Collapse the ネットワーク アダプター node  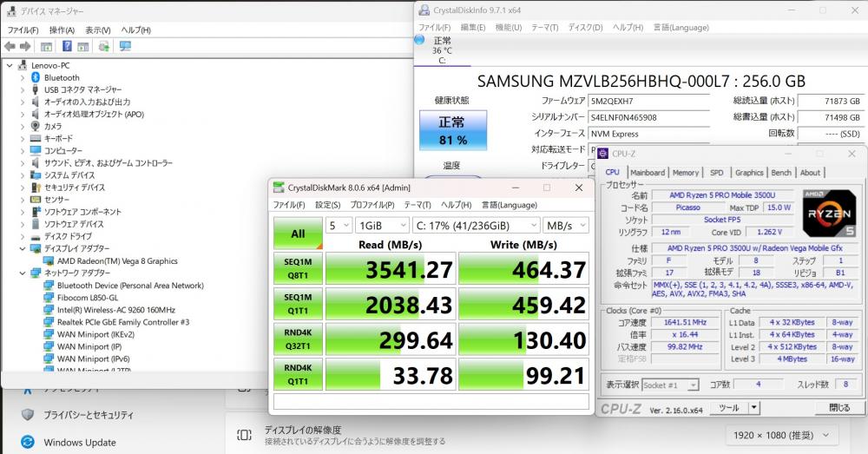(23, 273)
